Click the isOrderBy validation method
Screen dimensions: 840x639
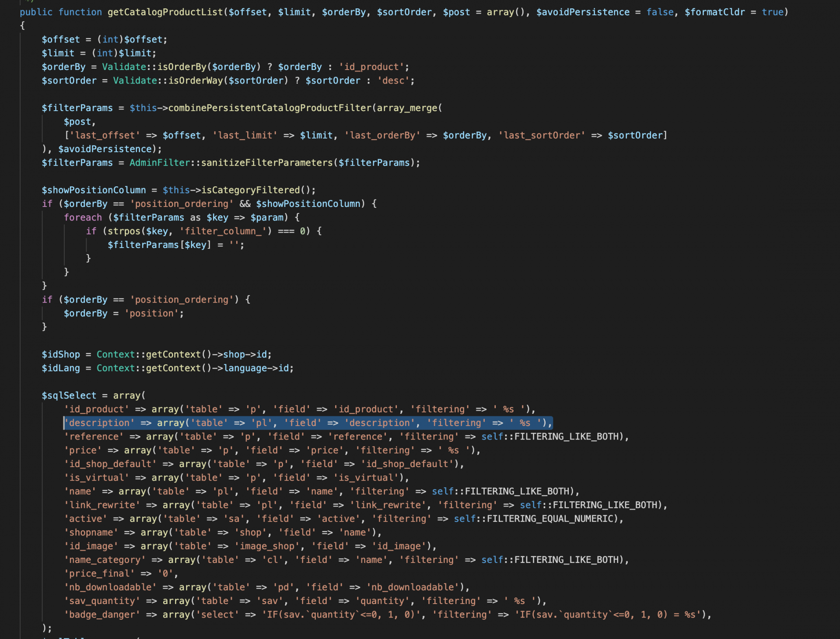[x=182, y=67]
